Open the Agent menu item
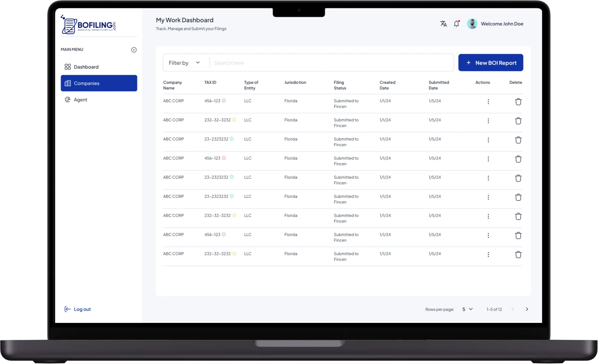Screen dimensions: 598x364 tap(99, 100)
